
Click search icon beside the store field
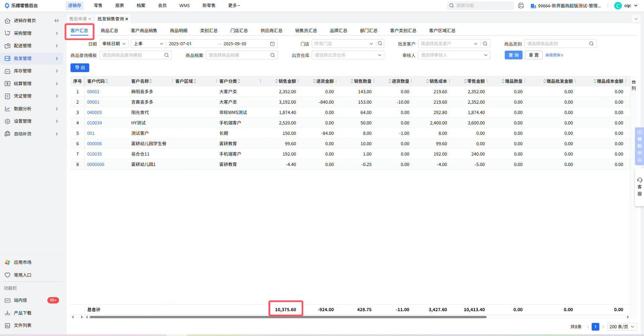coord(380,44)
